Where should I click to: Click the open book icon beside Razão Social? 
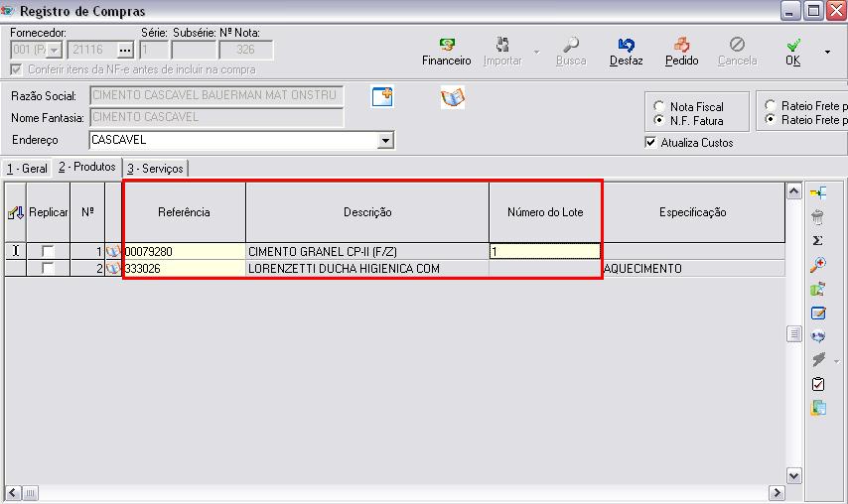pos(453,97)
